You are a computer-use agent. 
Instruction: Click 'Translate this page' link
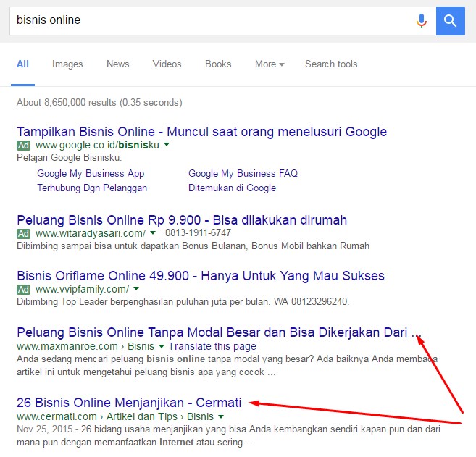(x=212, y=346)
